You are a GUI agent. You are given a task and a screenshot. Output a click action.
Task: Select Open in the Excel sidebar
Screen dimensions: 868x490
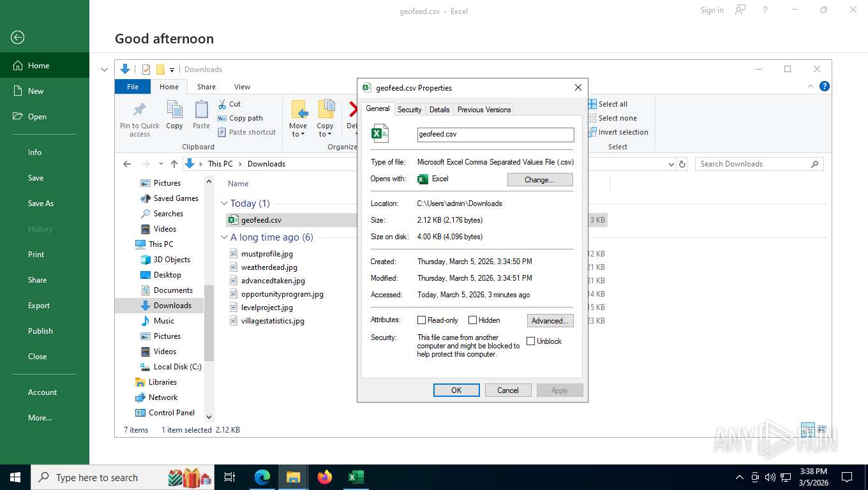45,117
